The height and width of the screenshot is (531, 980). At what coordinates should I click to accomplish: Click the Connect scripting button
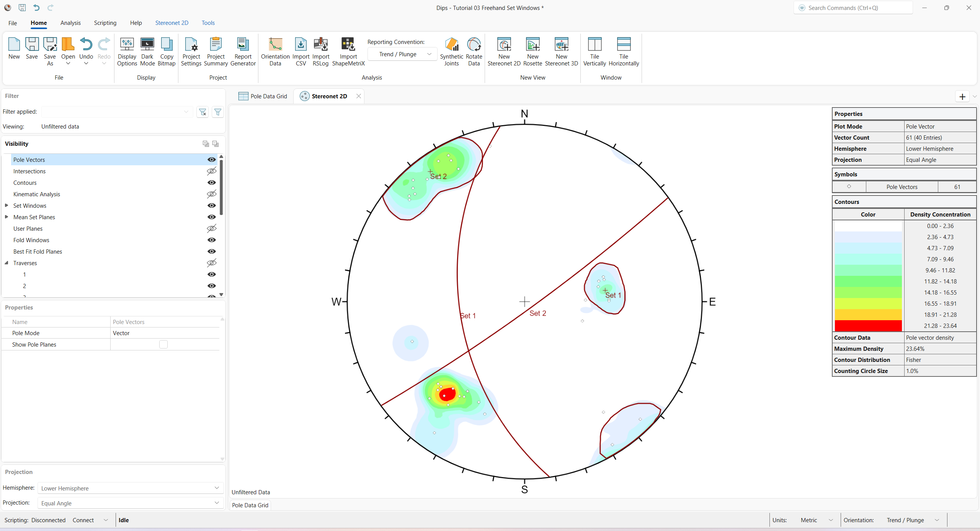point(83,520)
